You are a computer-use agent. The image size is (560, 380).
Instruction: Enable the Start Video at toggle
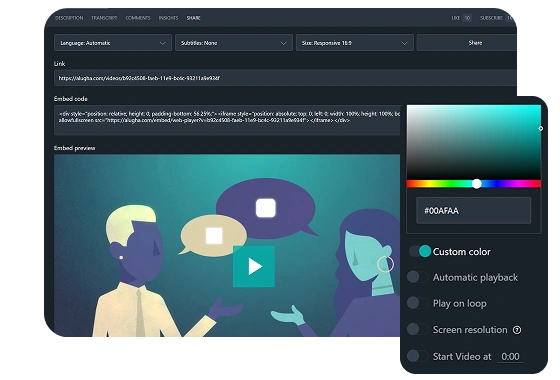418,356
